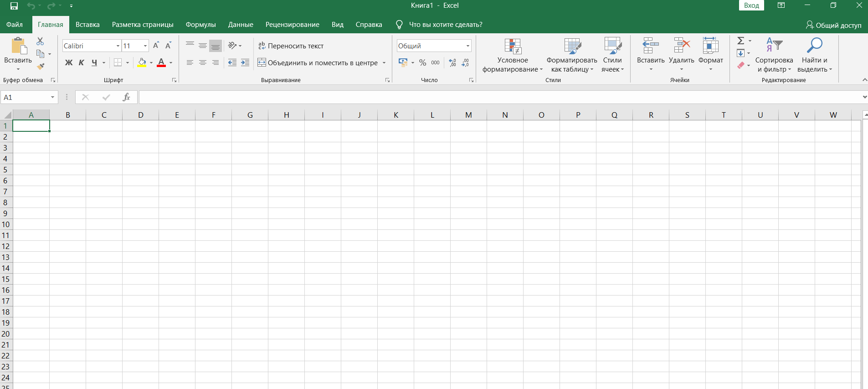Switch to the Вставка tab
The width and height of the screenshot is (868, 389).
point(87,25)
